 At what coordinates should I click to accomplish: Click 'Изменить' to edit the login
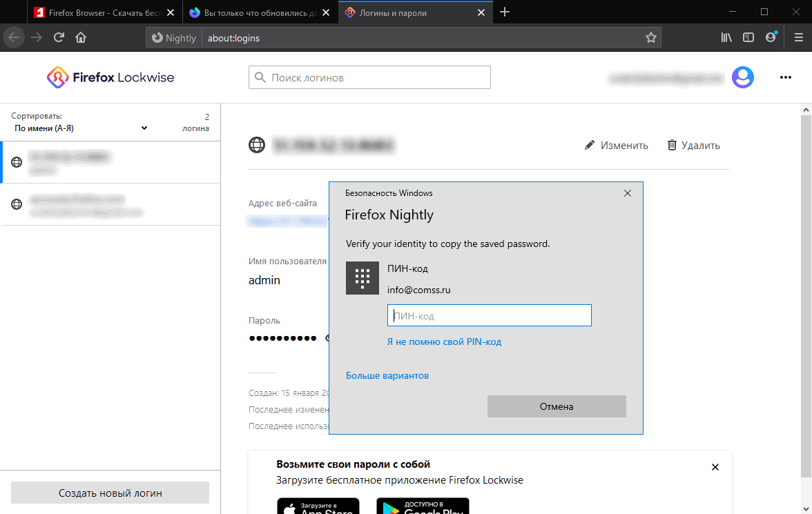[616, 146]
